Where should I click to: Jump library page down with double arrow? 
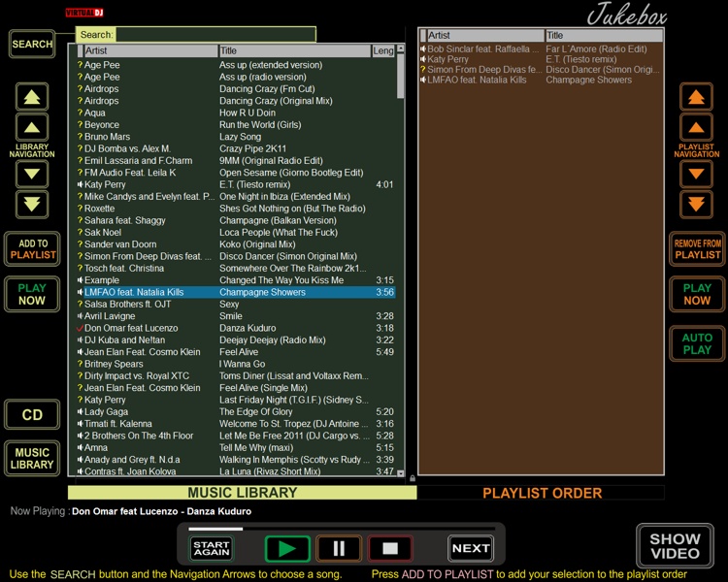click(x=32, y=205)
